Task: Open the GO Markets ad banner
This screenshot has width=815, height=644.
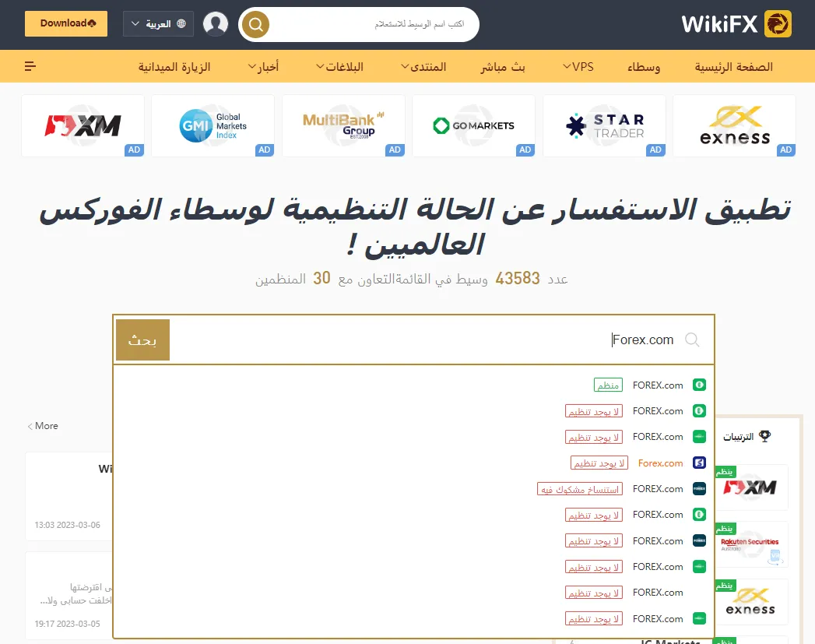Action: point(473,126)
